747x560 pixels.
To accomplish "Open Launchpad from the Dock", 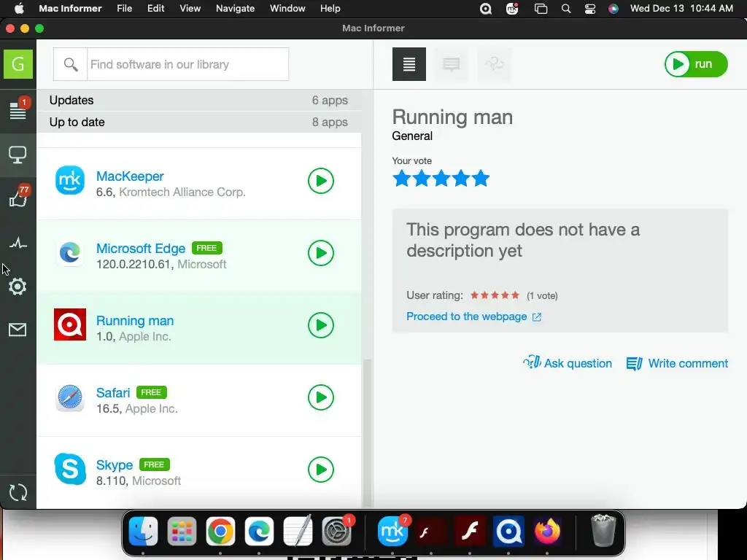I will (x=182, y=531).
